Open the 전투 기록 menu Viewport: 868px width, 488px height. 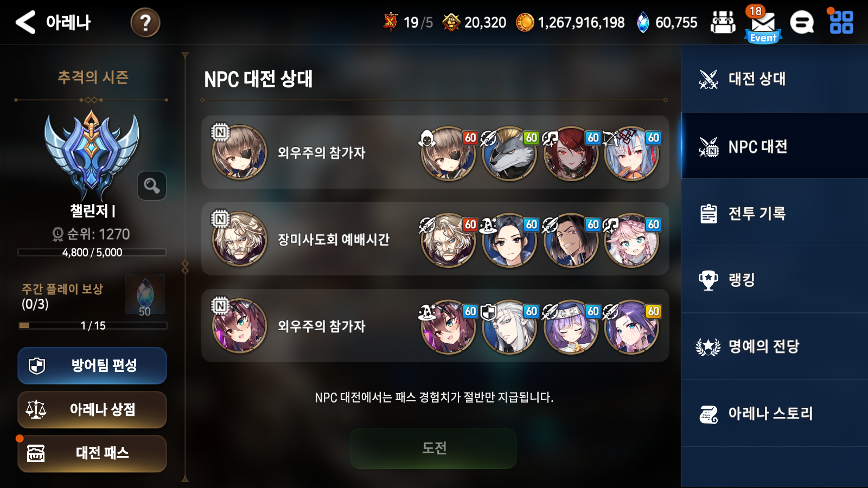pyautogui.click(x=775, y=213)
